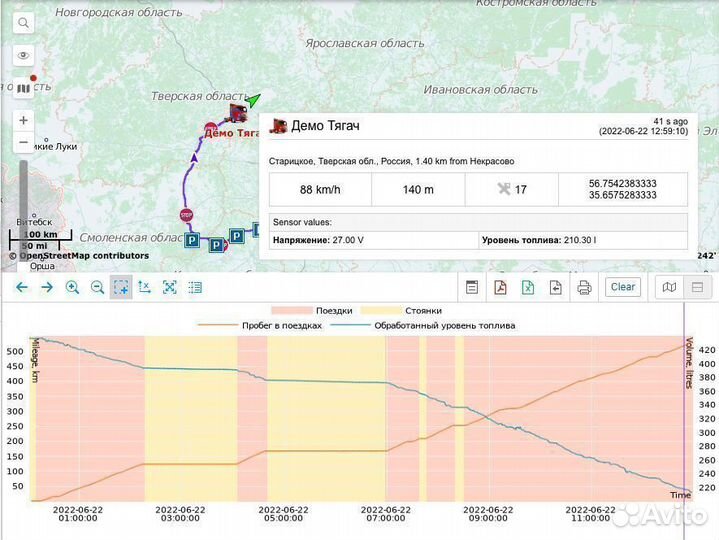This screenshot has width=719, height=540.
Task: Pan chart right with forward arrow
Action: [x=46, y=287]
